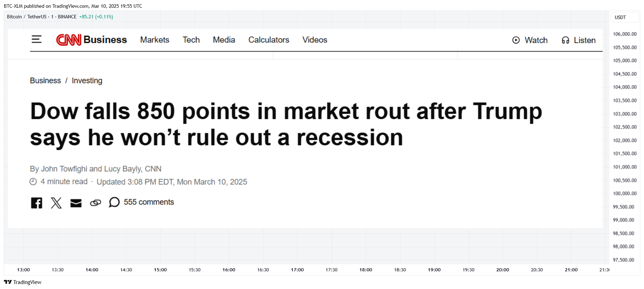644x289 pixels.
Task: Click the Investing breadcrumb link
Action: pyautogui.click(x=87, y=81)
